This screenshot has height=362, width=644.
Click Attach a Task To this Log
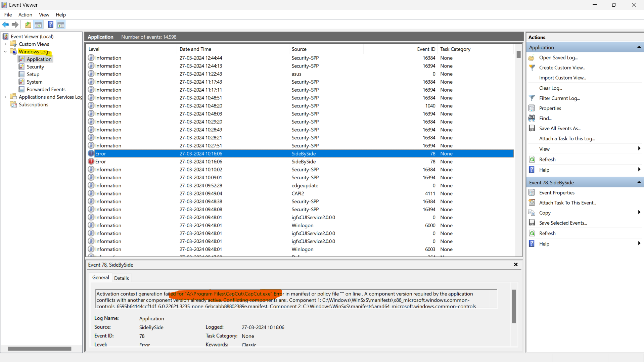pyautogui.click(x=567, y=138)
